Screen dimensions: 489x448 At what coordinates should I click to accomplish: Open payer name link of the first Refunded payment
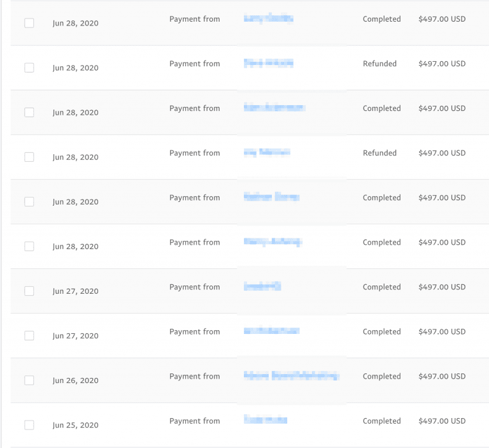269,63
